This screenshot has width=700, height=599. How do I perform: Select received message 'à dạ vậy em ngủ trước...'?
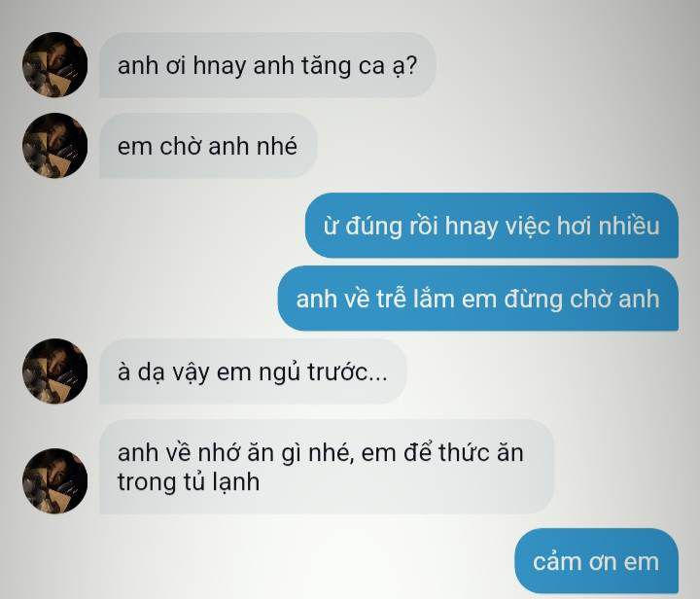pos(253,371)
